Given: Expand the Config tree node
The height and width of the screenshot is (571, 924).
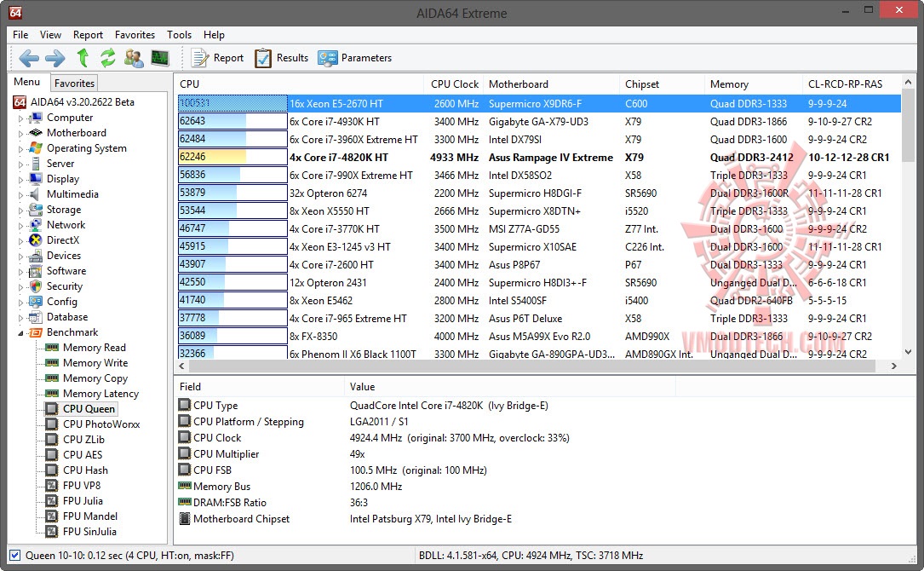Looking at the screenshot, I should pos(20,303).
